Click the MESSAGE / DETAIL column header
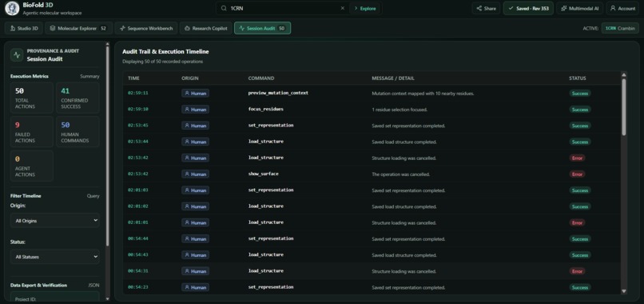 (393, 78)
